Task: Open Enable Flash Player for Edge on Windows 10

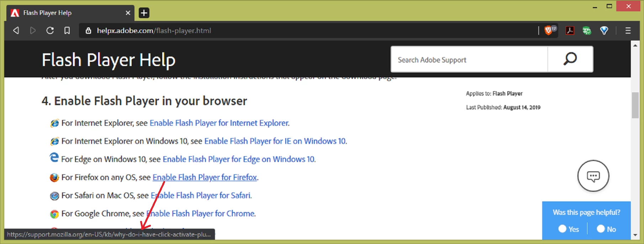Action: coord(239,159)
